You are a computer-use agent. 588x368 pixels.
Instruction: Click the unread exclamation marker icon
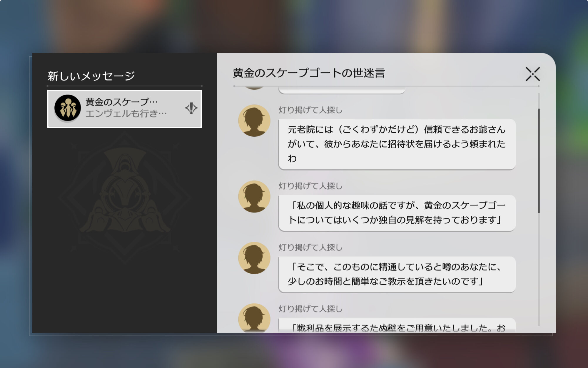(191, 108)
